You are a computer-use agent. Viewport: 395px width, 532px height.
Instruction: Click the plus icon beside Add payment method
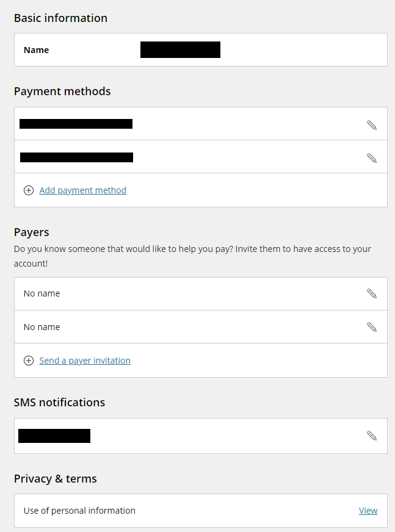pos(29,190)
